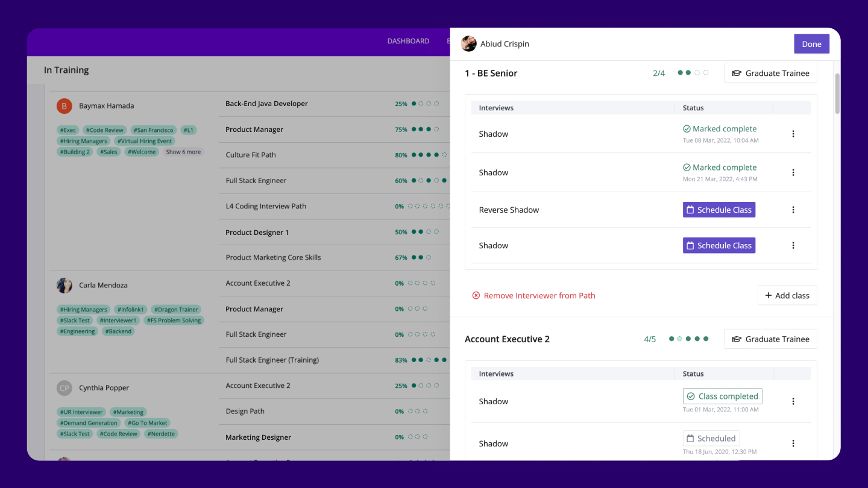Click the #Hiring Managers tag under Carla Mendoza
The image size is (868, 488).
click(84, 310)
